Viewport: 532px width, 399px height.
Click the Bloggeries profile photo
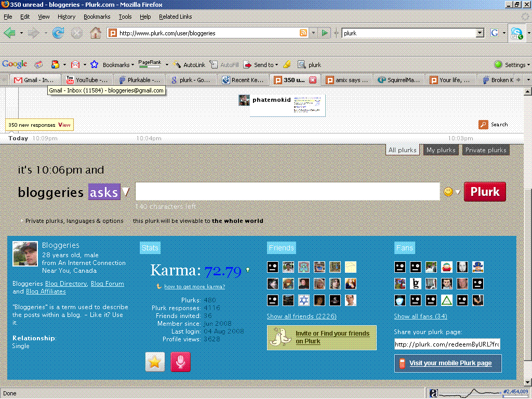tap(25, 254)
